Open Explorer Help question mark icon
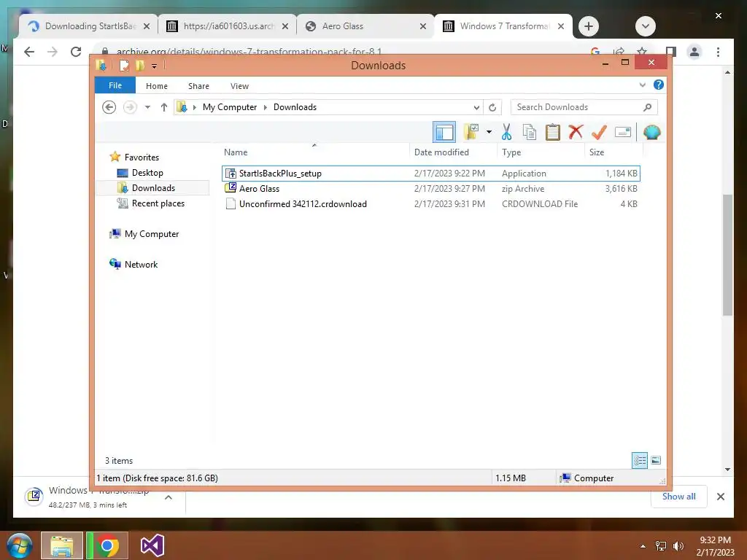This screenshot has width=747, height=560. 659,85
